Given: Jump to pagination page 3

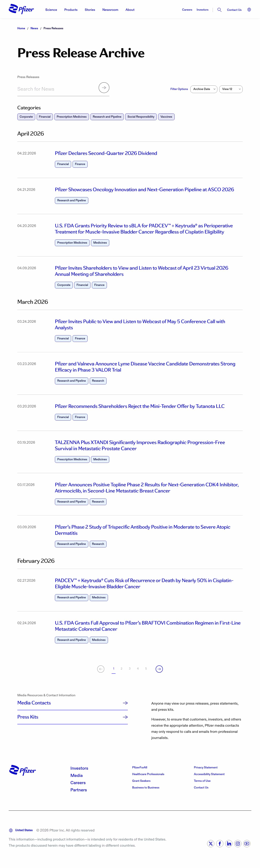Looking at the screenshot, I should (130, 668).
